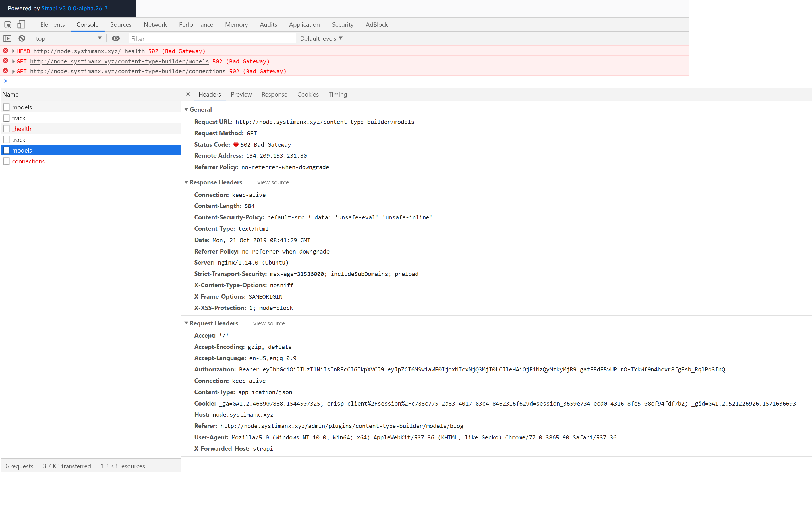Create a live expression with the eye icon
The image size is (812, 507).
tap(116, 38)
